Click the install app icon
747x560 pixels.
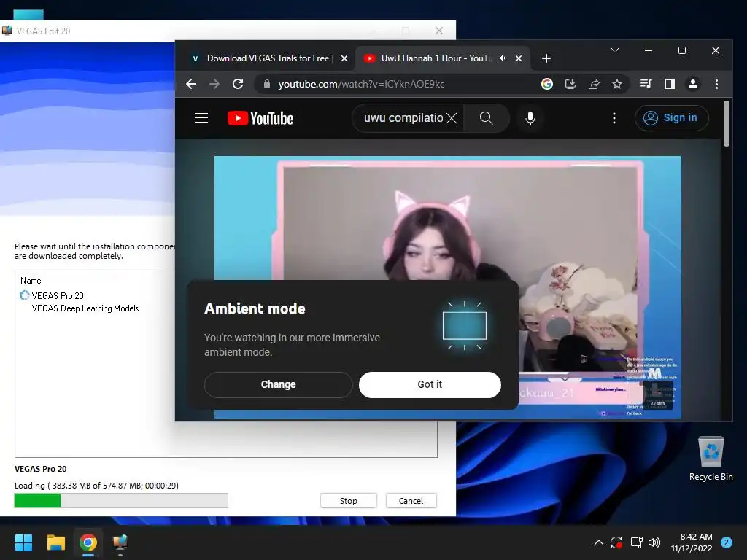pyautogui.click(x=570, y=85)
